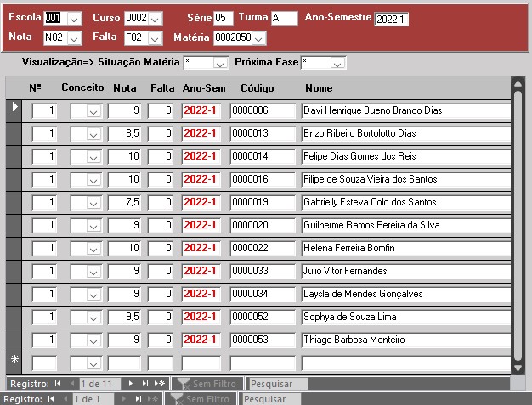Open Conceito dropdown for Sophya de Souza
The height and width of the screenshot is (405, 532).
point(93,318)
